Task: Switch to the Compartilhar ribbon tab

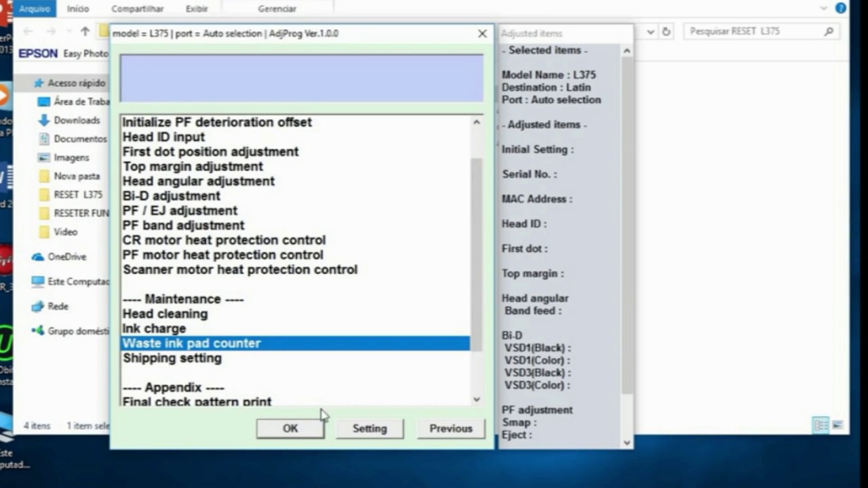Action: point(136,9)
